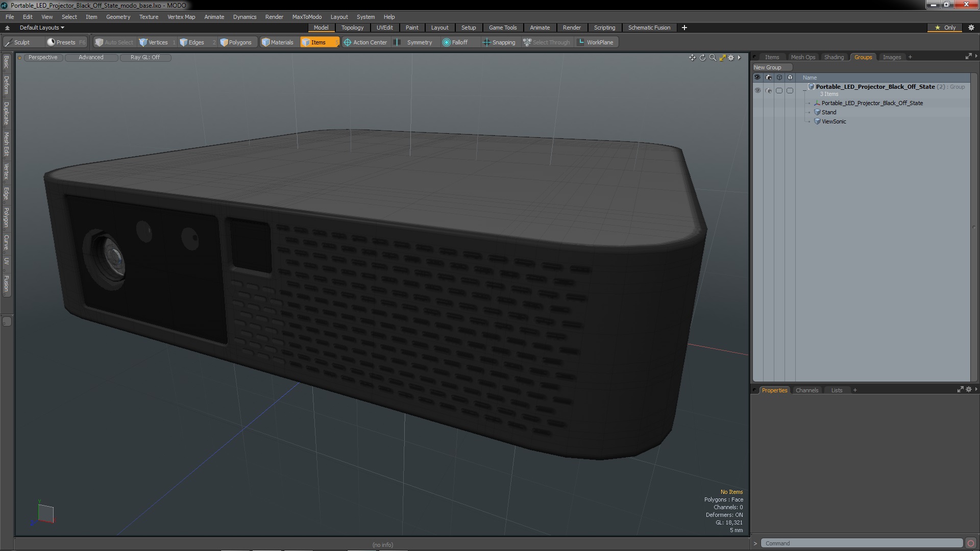Toggle render camera icon of projector group
The height and width of the screenshot is (551, 980).
click(769, 90)
